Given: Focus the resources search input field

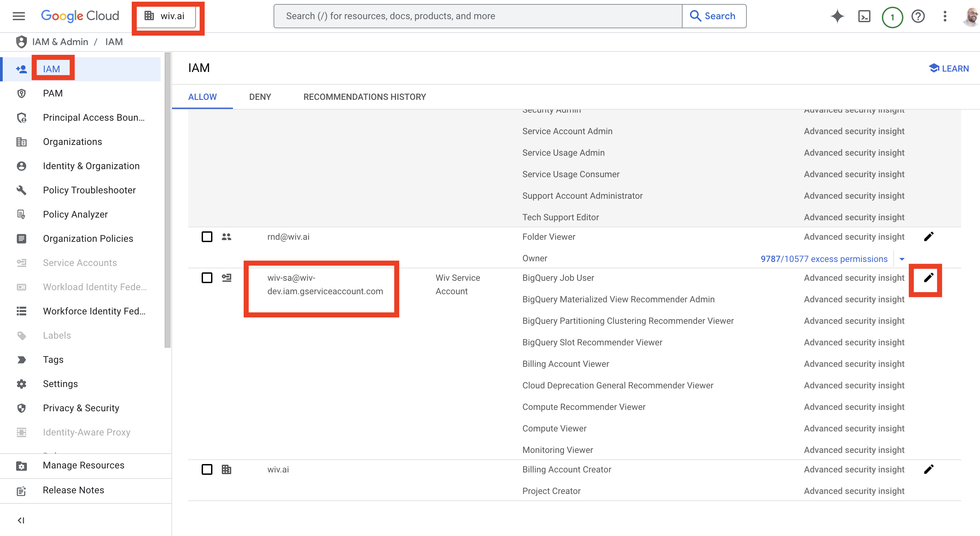Looking at the screenshot, I should point(478,16).
